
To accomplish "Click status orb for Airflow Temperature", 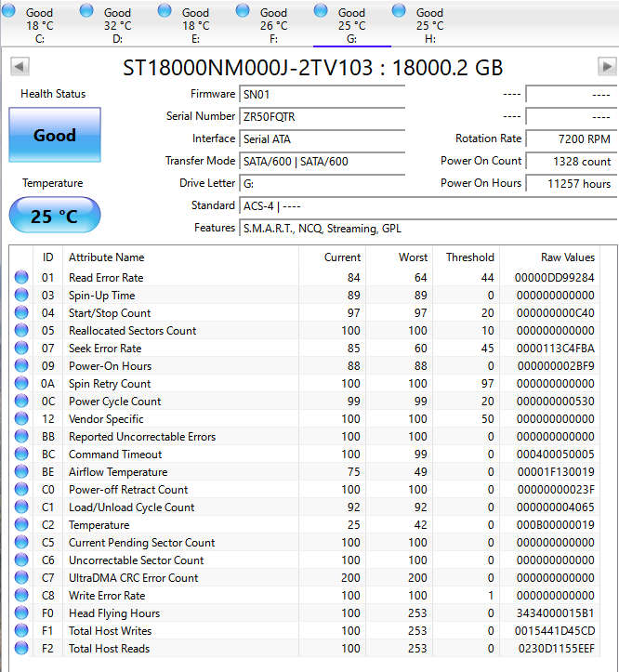I will (21, 471).
